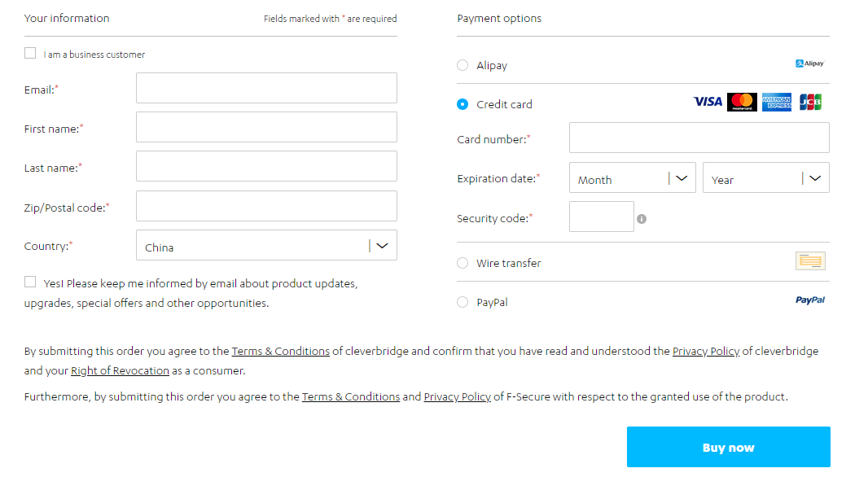Open the expiration Year dropdown
Screen dimensions: 868x477
tap(765, 177)
